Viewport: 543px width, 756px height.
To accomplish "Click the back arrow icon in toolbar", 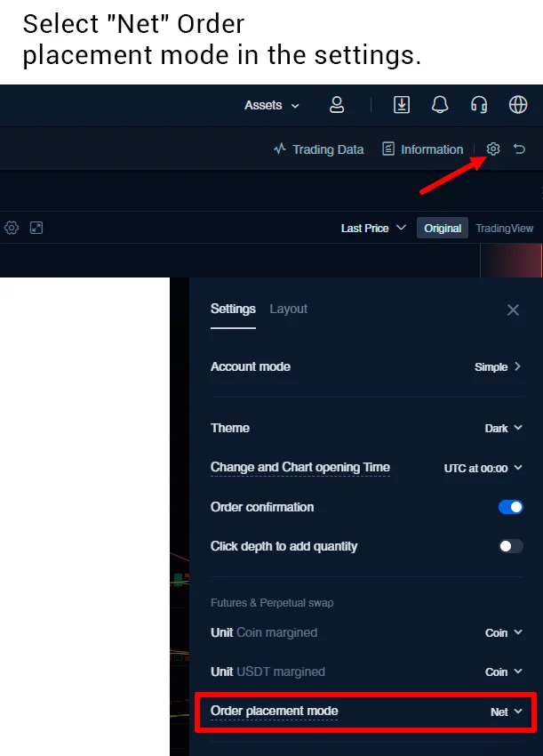I will (x=520, y=149).
